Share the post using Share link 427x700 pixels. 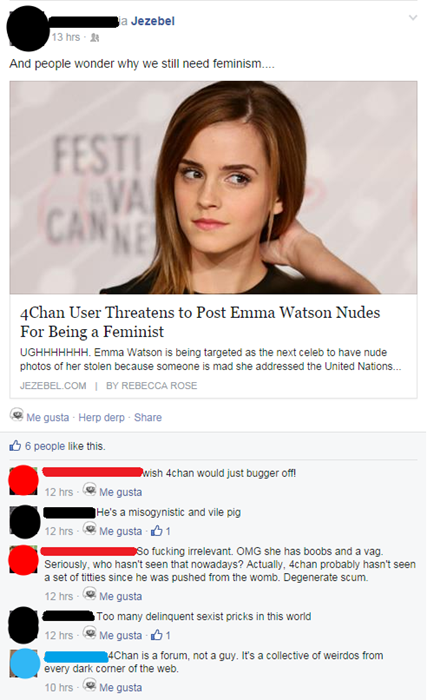(x=148, y=417)
